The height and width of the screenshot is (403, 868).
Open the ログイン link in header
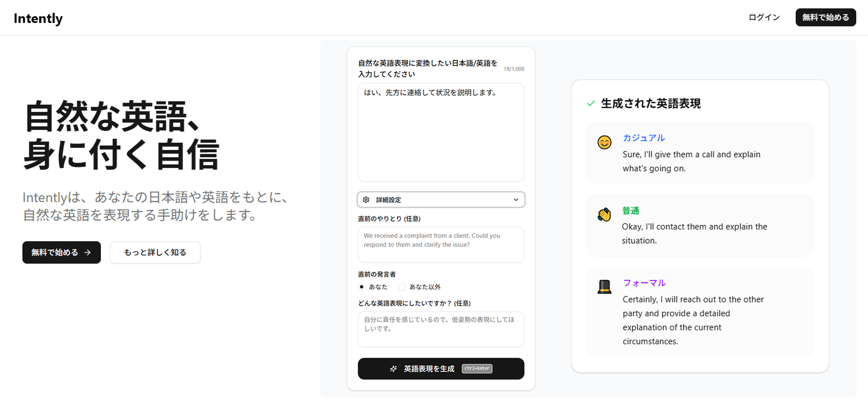tap(764, 17)
